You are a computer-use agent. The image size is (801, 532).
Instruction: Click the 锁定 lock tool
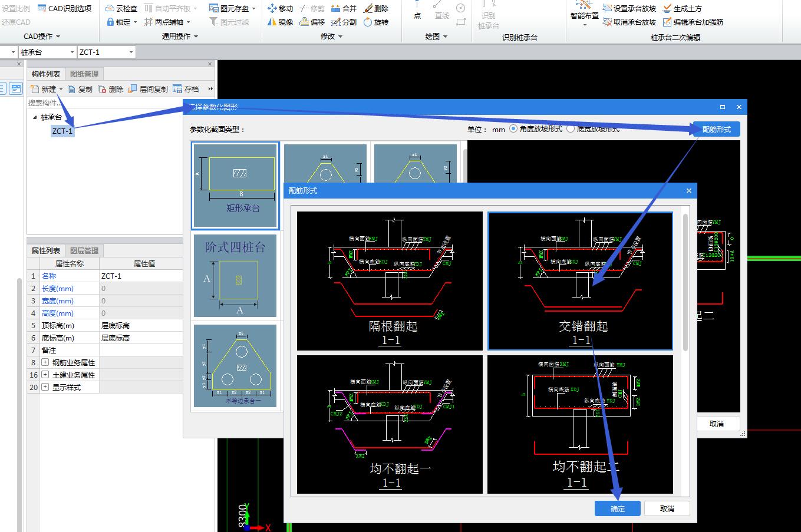pyautogui.click(x=121, y=22)
